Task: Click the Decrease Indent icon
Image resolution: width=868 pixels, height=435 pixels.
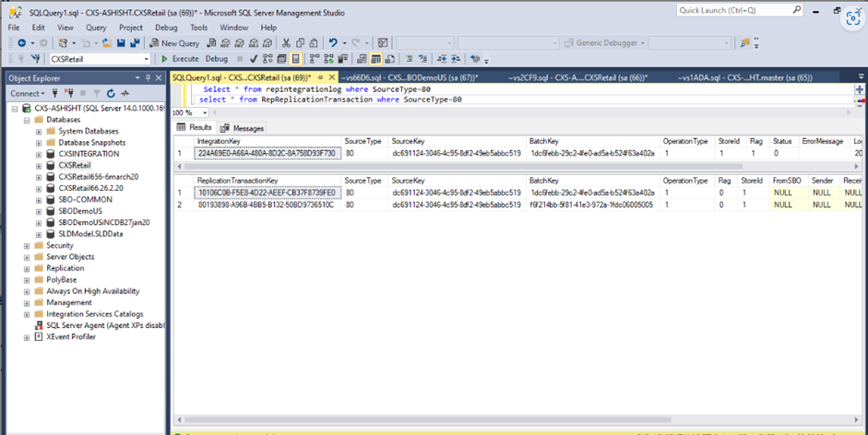Action: coord(442,59)
